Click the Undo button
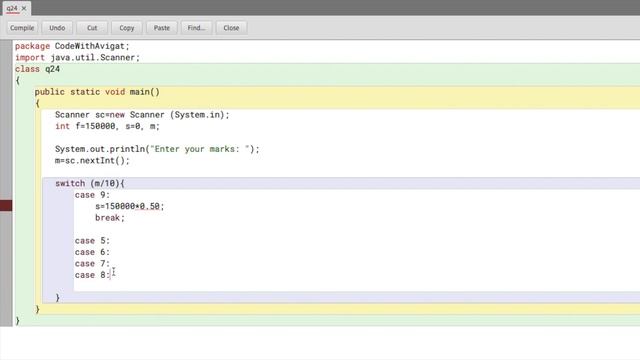This screenshot has height=360, width=640. tap(57, 28)
